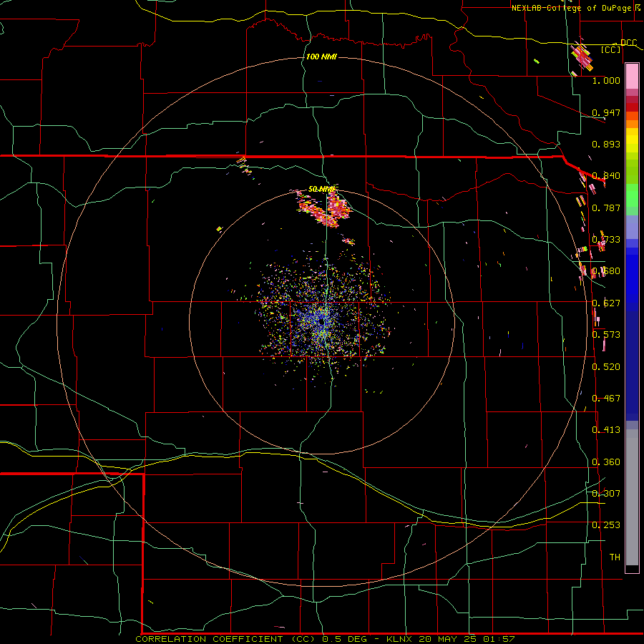The height and width of the screenshot is (644, 644).
Task: Select the 0.307 legend value
Action: 606,493
